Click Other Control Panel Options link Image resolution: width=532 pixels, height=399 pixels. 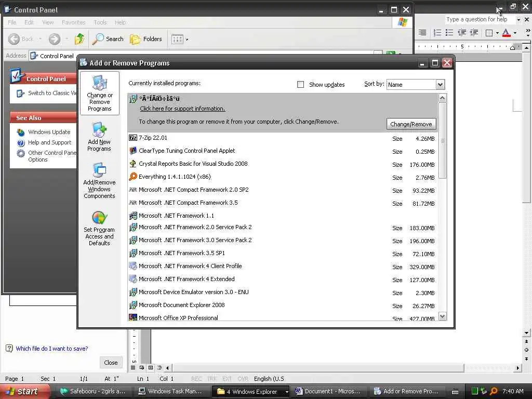click(52, 156)
